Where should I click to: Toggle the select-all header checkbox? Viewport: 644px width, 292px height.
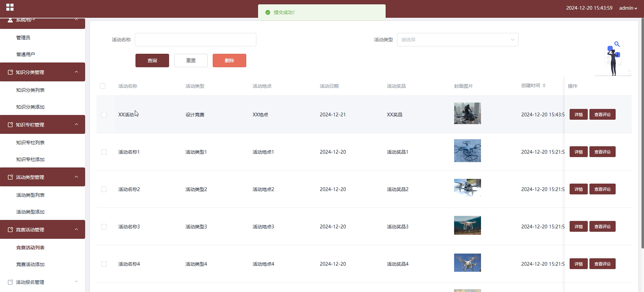pyautogui.click(x=103, y=86)
